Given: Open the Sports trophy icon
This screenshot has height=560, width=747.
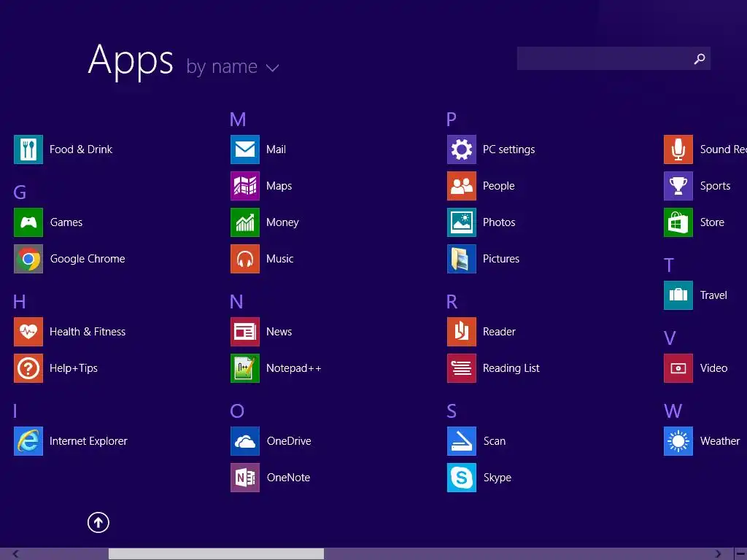Looking at the screenshot, I should click(x=678, y=186).
